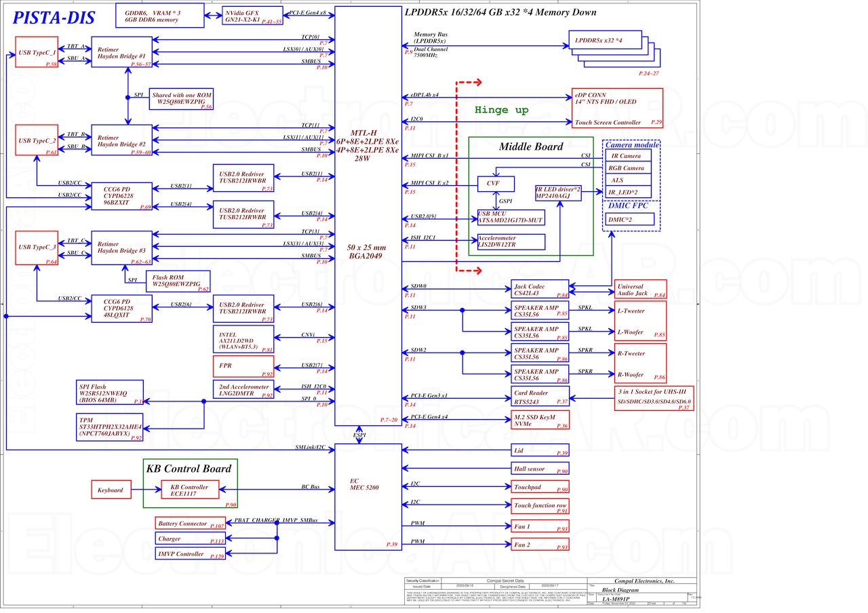Select the Flash ROM W25Q80EWZPIG block
868x613 pixels.
pos(180,281)
